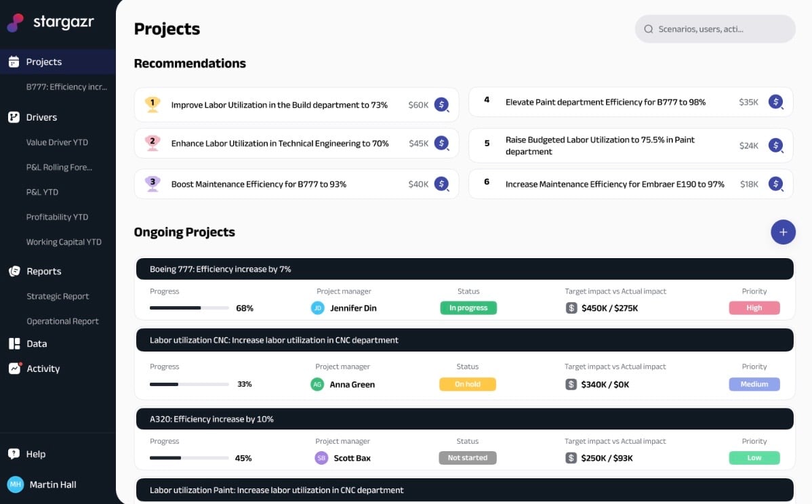The image size is (812, 504).
Task: Open Activity via its notification icon
Action: [14, 369]
